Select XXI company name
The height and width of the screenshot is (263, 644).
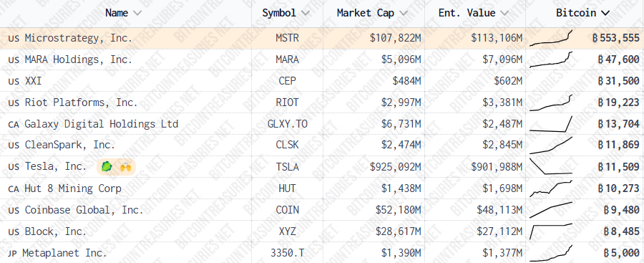click(33, 81)
